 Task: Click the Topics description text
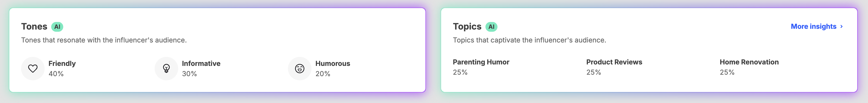tap(529, 40)
